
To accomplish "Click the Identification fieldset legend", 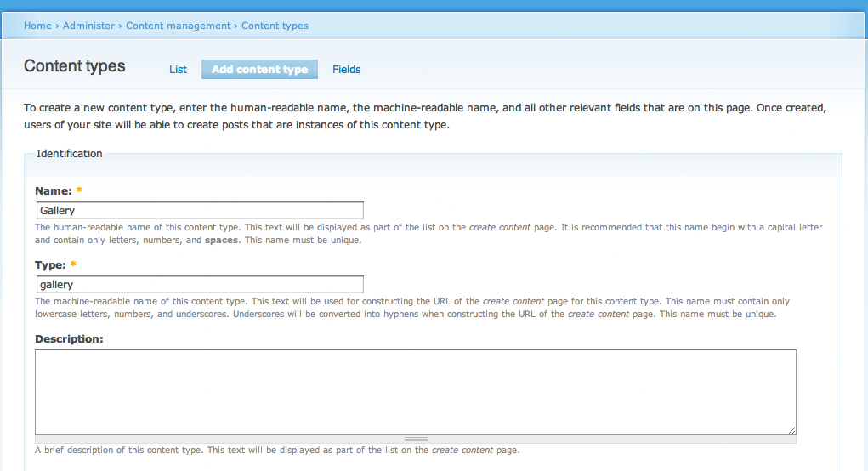I will pos(69,154).
